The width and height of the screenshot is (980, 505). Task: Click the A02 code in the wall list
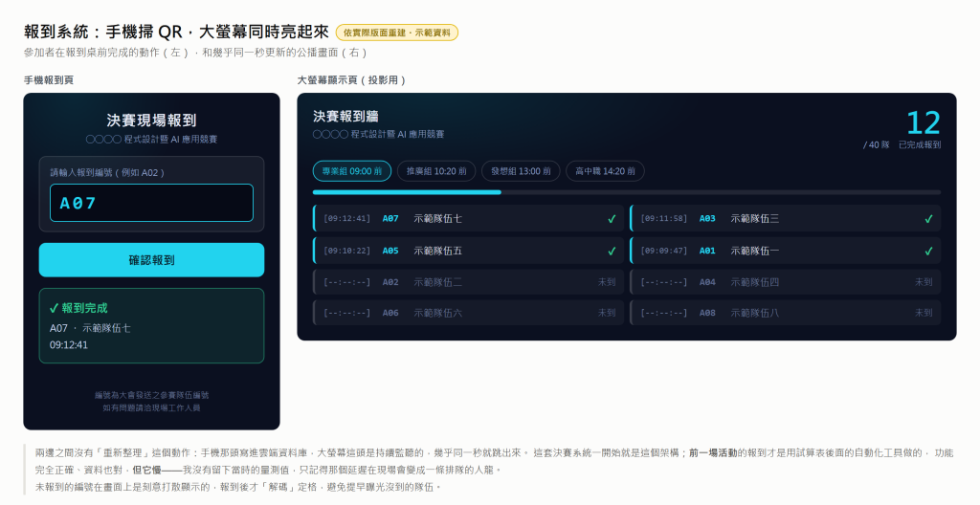(390, 282)
